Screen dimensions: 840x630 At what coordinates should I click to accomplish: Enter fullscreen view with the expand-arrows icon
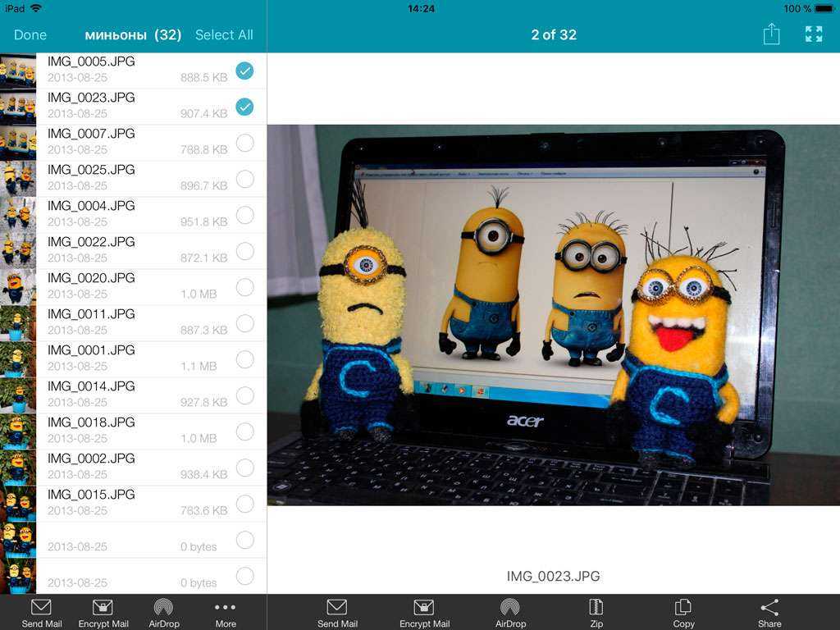813,34
